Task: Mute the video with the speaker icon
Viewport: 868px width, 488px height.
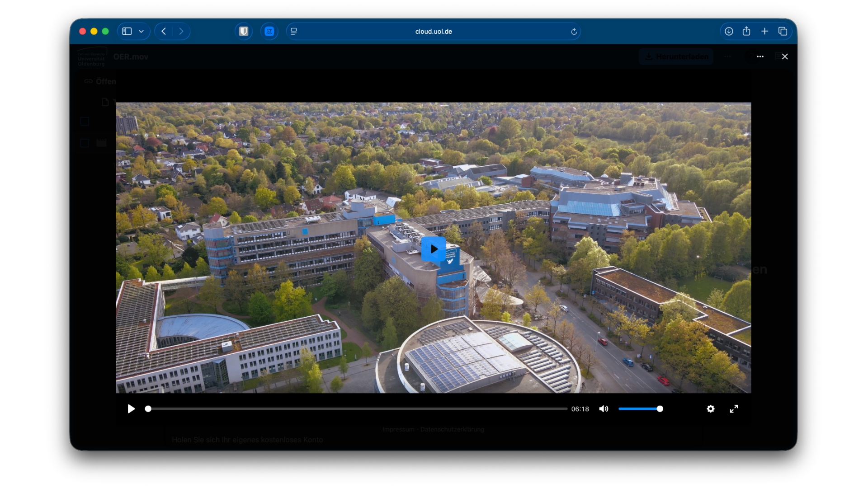Action: (604, 409)
